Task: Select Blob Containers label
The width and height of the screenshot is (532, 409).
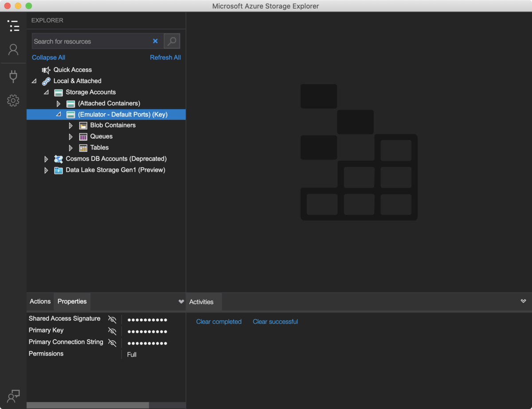Action: (113, 125)
